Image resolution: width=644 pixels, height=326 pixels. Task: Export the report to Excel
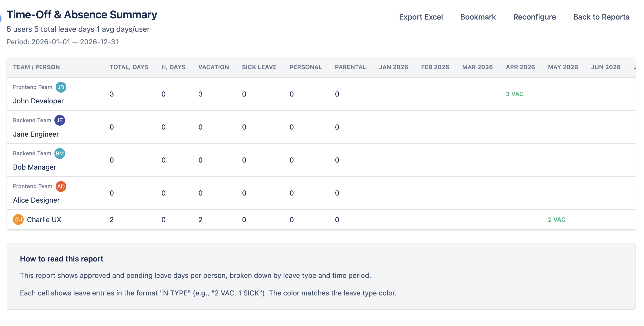421,17
